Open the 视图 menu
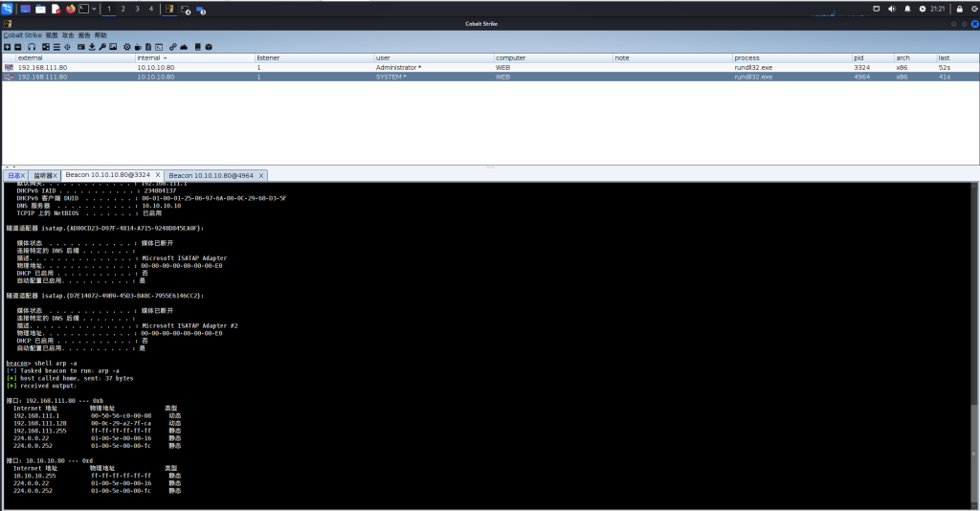980x511 pixels. click(x=52, y=35)
